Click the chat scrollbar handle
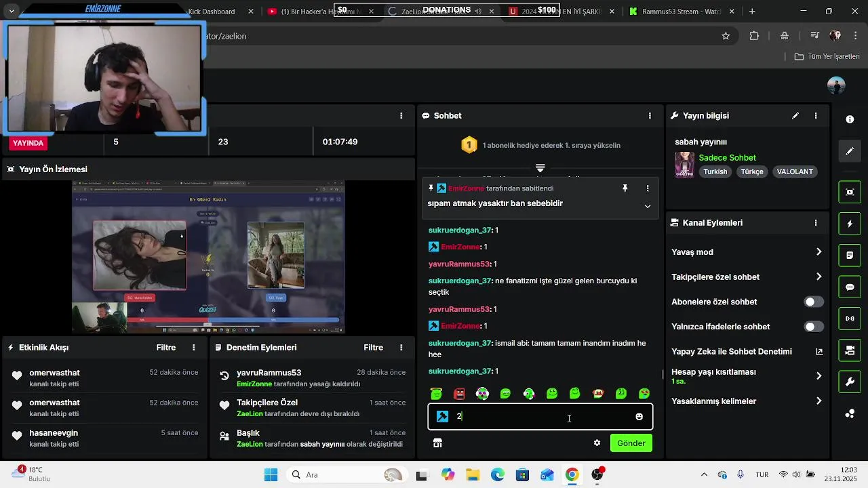The width and height of the screenshot is (868, 488). click(663, 374)
